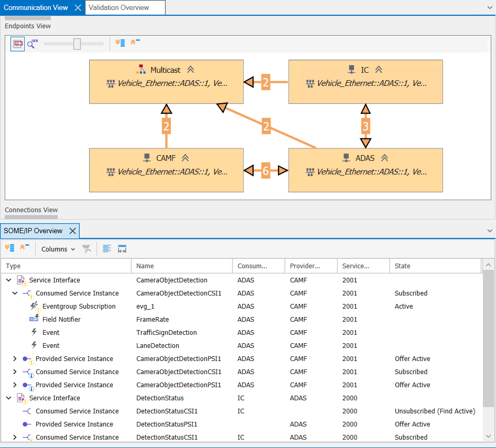Sort by the Service... column header
This screenshot has height=448, width=496.
363,266
